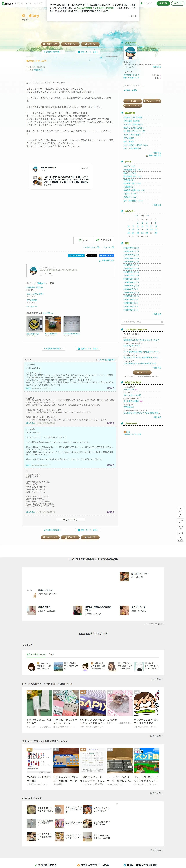This screenshot has height=868, width=186.
Task: Click the bottom 画像一覧 button
Action: pos(90,537)
